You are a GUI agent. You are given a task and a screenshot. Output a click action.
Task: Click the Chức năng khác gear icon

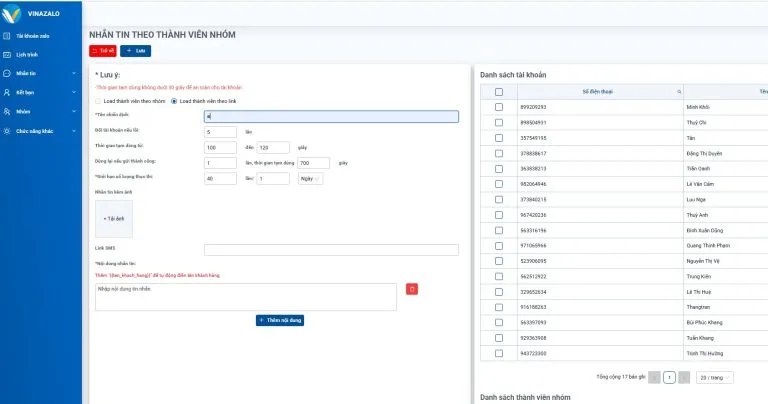pos(8,131)
